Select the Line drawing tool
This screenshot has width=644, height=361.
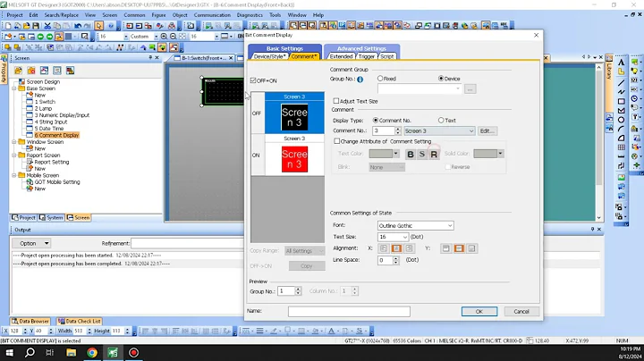(621, 82)
